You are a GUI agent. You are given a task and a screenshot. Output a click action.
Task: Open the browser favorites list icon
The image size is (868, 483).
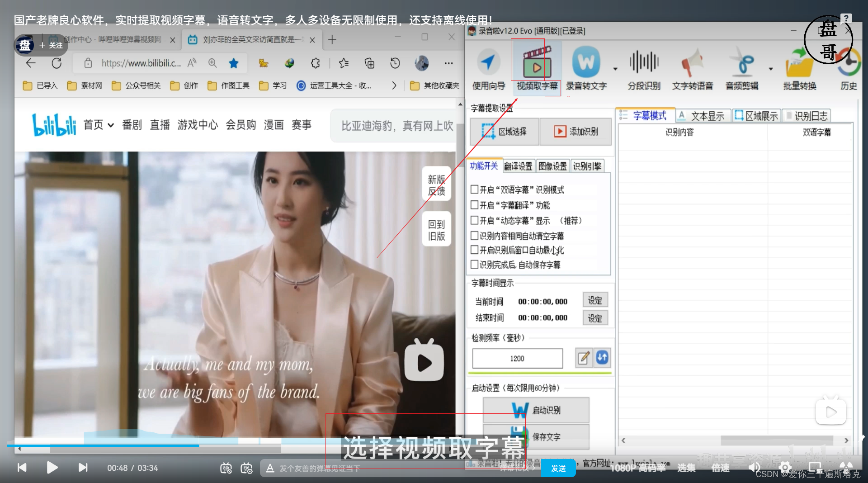point(344,63)
